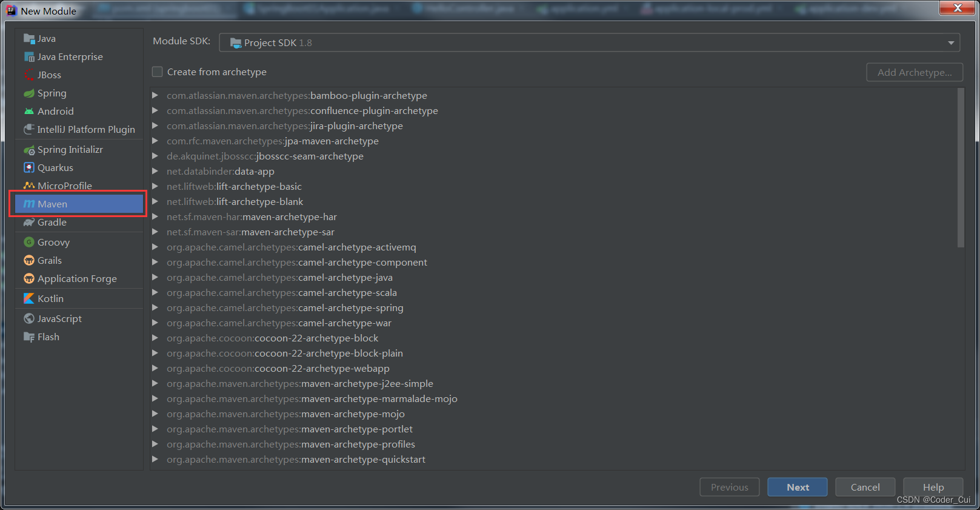The image size is (980, 510).
Task: Select maven-archetype-profiles row
Action: click(x=554, y=445)
